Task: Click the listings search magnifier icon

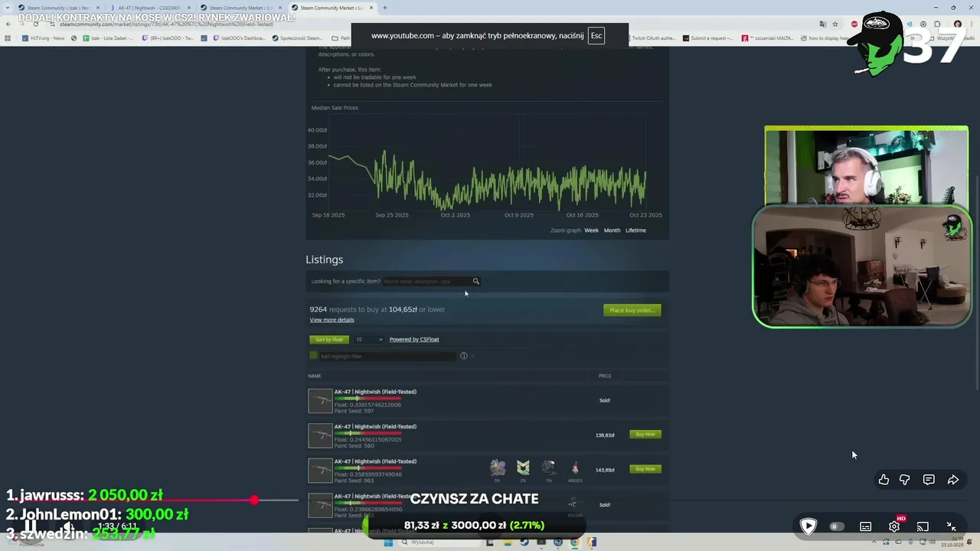Action: pyautogui.click(x=475, y=281)
